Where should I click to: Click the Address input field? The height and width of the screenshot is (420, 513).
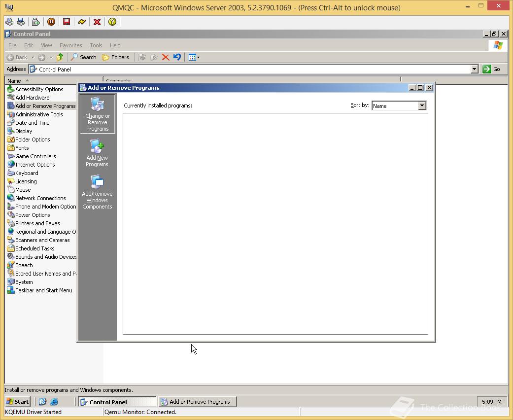tap(250, 69)
